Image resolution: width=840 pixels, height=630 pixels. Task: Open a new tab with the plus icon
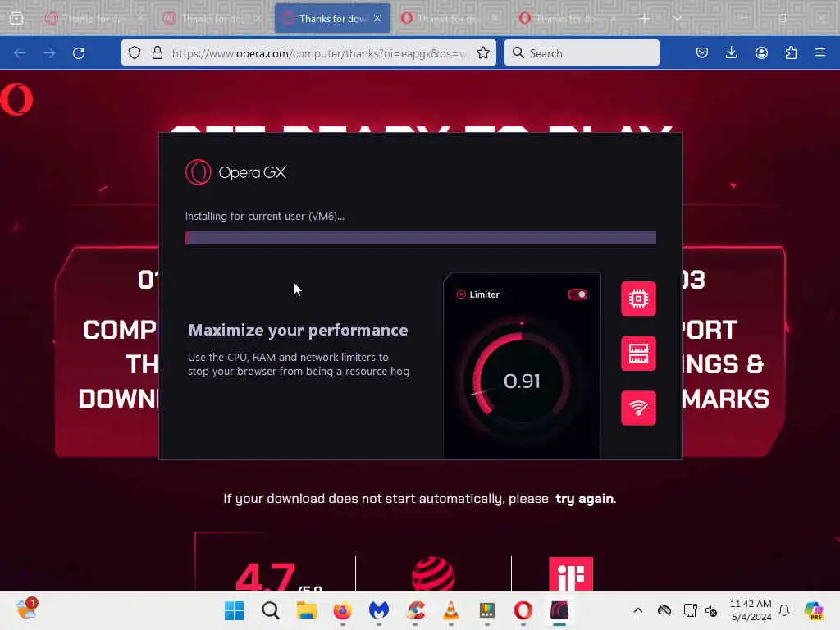point(644,18)
